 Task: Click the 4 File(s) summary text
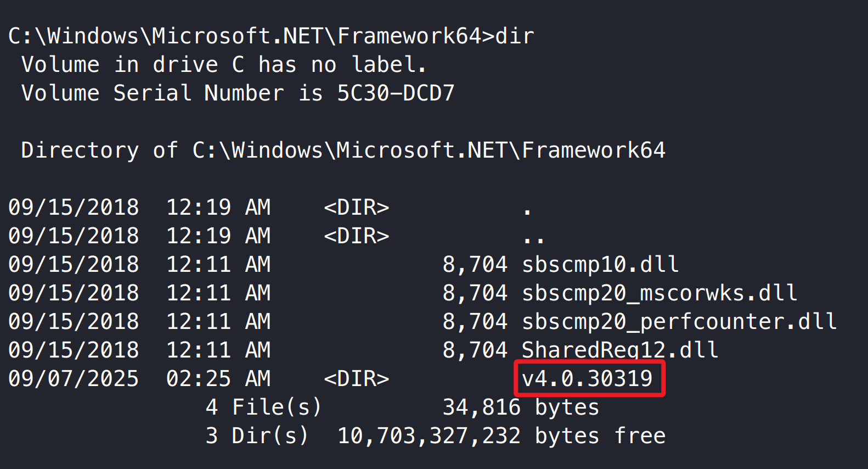263,407
